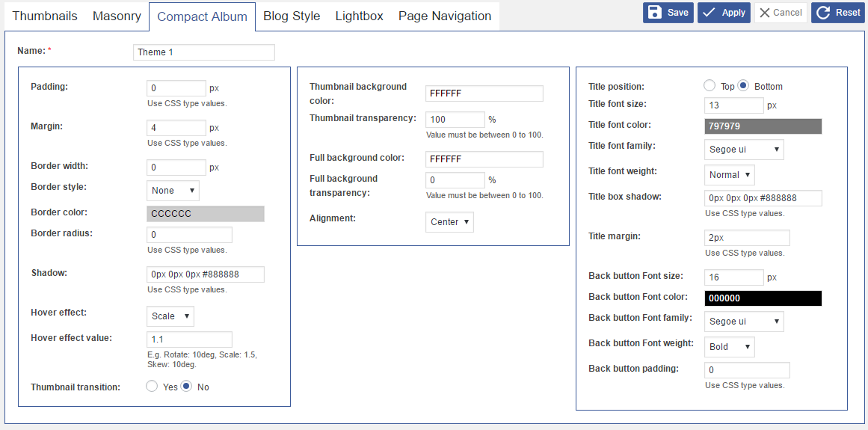Click the Cancel button with X icon
Image resolution: width=868 pixels, height=430 pixels.
point(781,13)
